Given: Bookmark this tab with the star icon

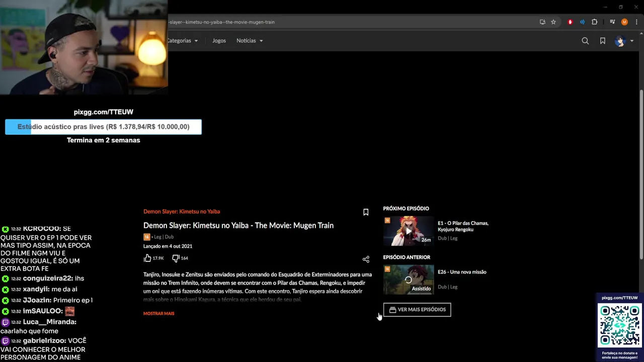Looking at the screenshot, I should coord(553,22).
